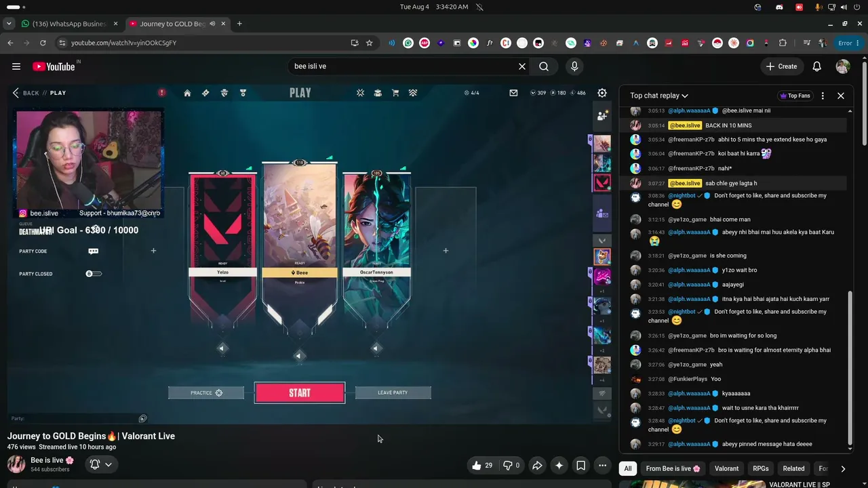
Task: Click the address bar URL
Action: click(x=123, y=43)
